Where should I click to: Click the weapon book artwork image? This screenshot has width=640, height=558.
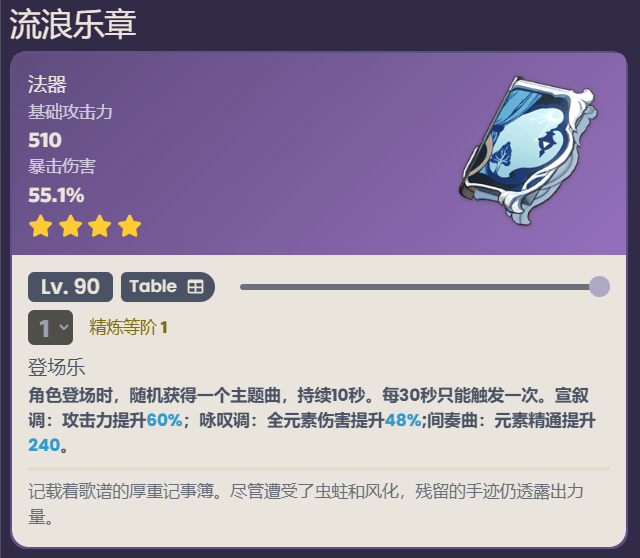click(528, 150)
